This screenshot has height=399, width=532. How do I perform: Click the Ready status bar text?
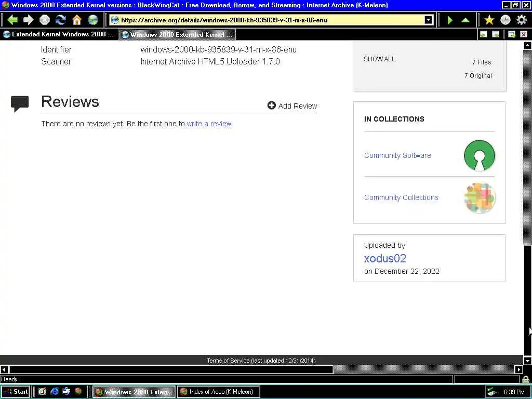coord(9,379)
